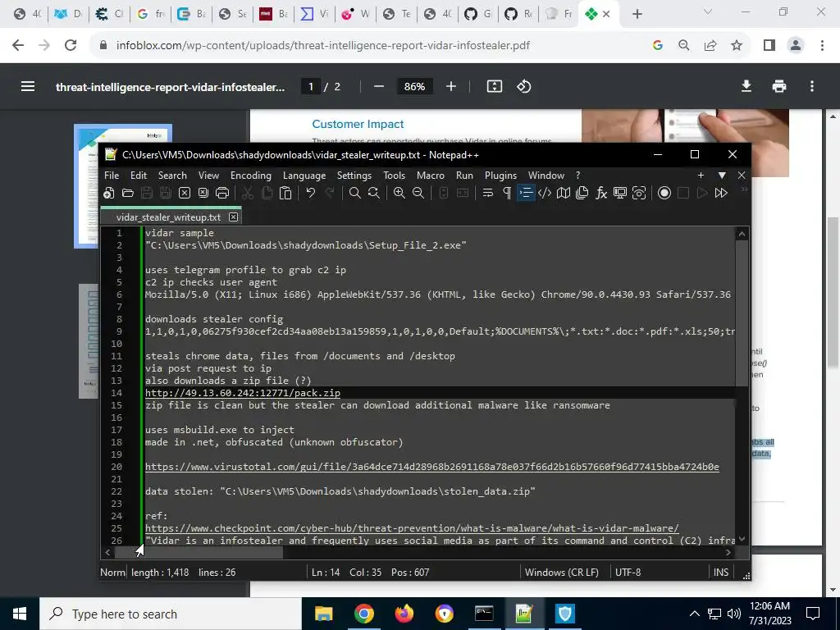The height and width of the screenshot is (630, 840).
Task: Open Firefox from the taskbar
Action: [x=404, y=614]
